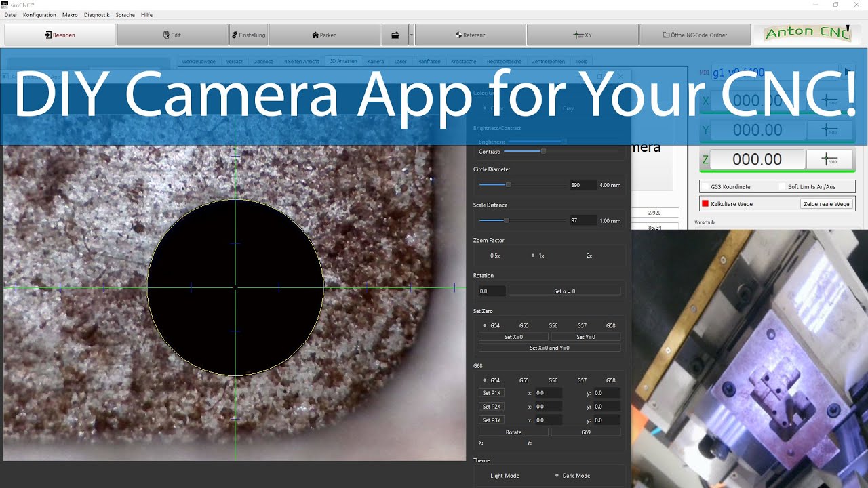Open Einstellung settings in the toolbar
This screenshot has height=488, width=868.
coord(248,35)
